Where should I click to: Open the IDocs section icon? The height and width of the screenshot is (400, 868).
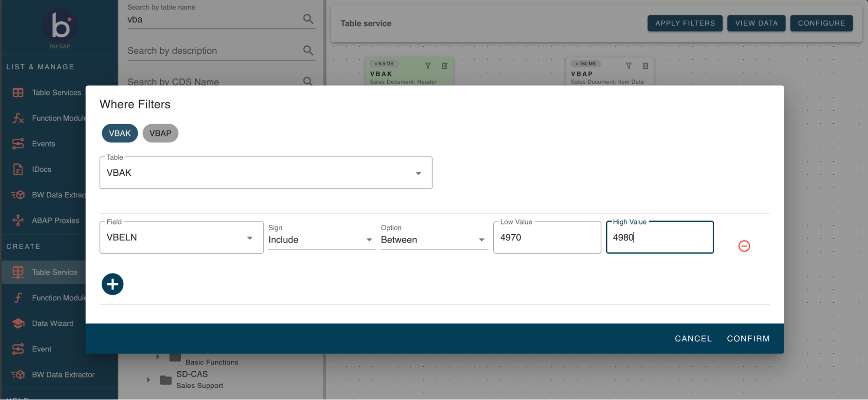[x=18, y=169]
